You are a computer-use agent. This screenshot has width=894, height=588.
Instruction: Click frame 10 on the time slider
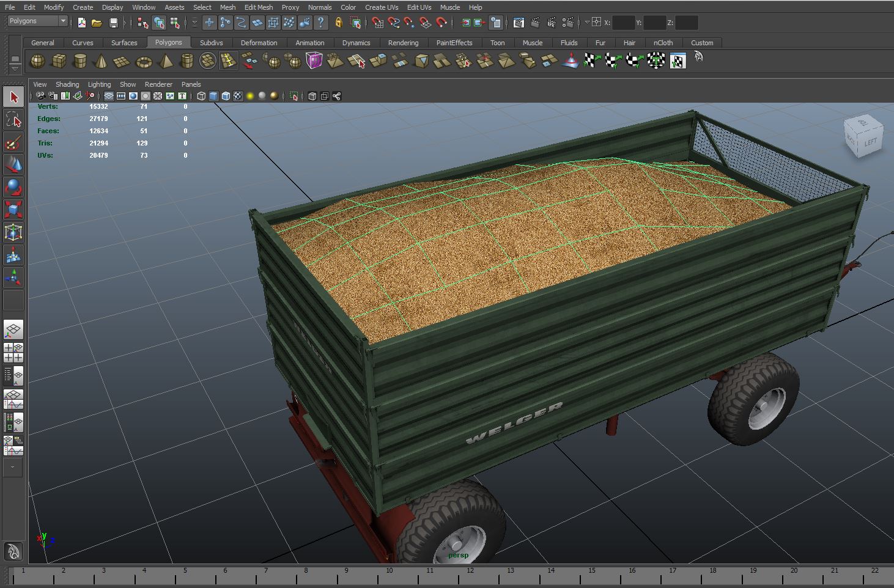389,571
